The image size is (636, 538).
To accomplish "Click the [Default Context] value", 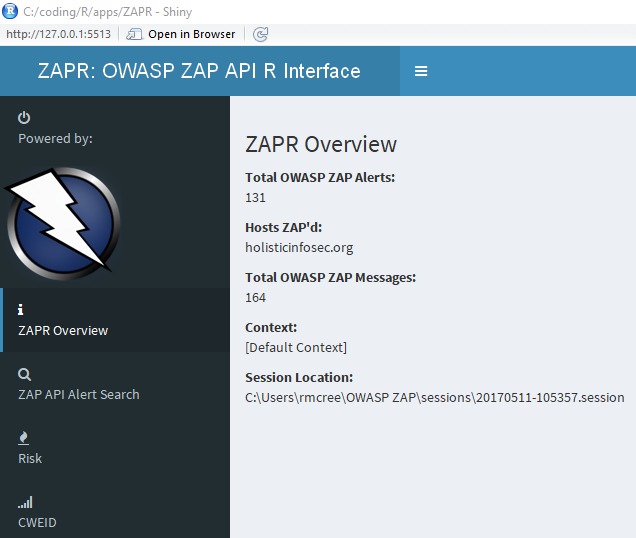I will (x=296, y=348).
